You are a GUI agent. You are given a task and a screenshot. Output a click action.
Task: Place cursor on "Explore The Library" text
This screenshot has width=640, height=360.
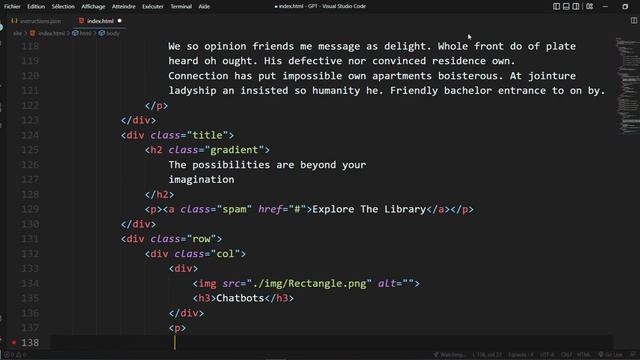369,209
